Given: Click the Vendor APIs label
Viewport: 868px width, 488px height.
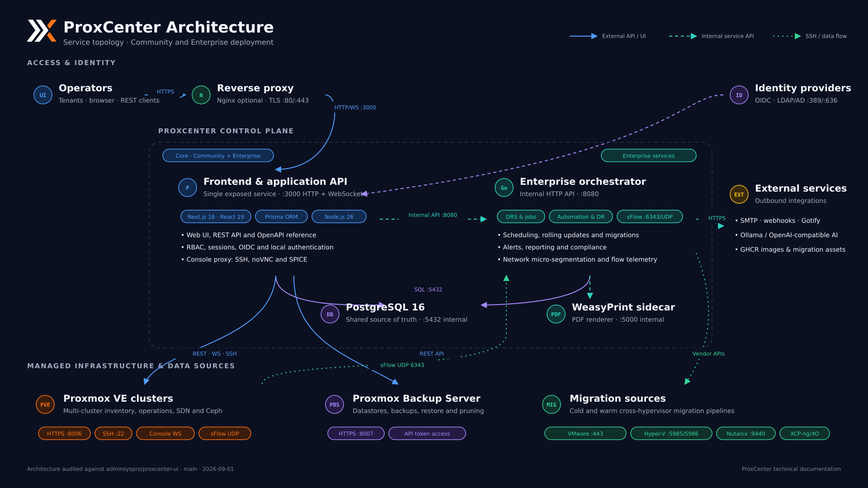Looking at the screenshot, I should [708, 354].
